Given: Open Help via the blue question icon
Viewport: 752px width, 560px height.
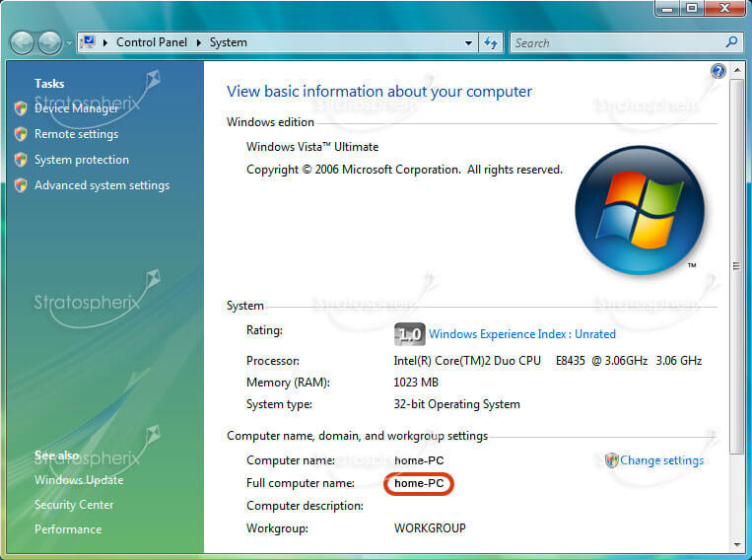Looking at the screenshot, I should point(718,71).
